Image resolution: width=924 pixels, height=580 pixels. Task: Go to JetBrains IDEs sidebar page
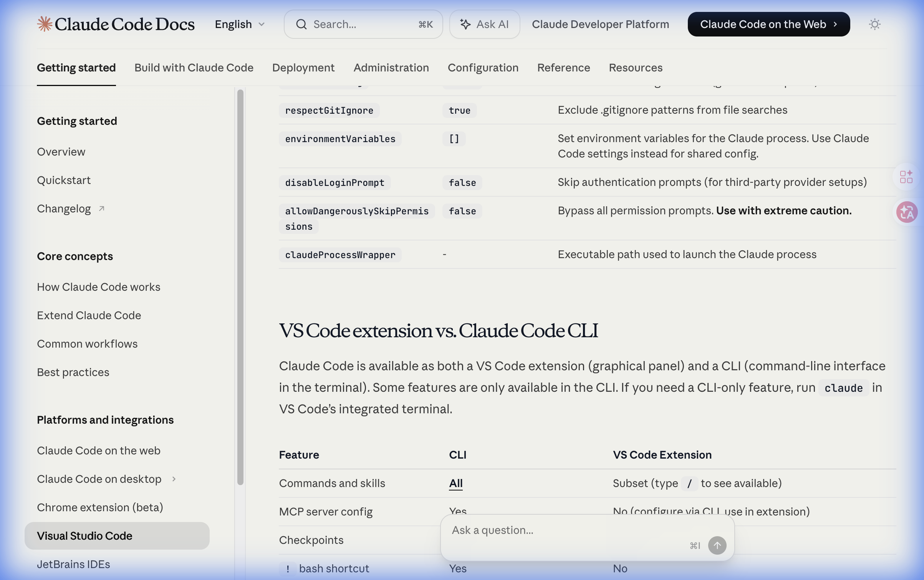click(73, 564)
